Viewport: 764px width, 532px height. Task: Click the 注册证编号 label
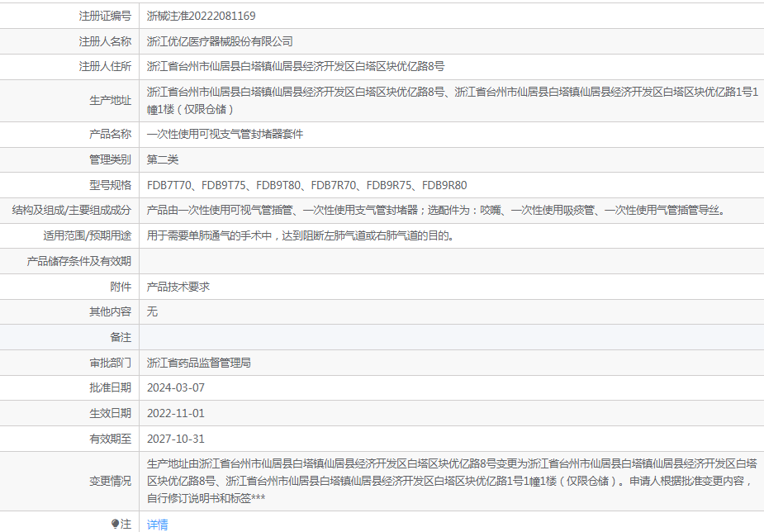click(105, 16)
